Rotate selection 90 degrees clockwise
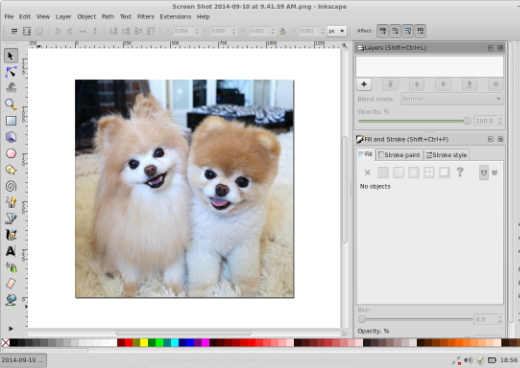 pyautogui.click(x=70, y=31)
